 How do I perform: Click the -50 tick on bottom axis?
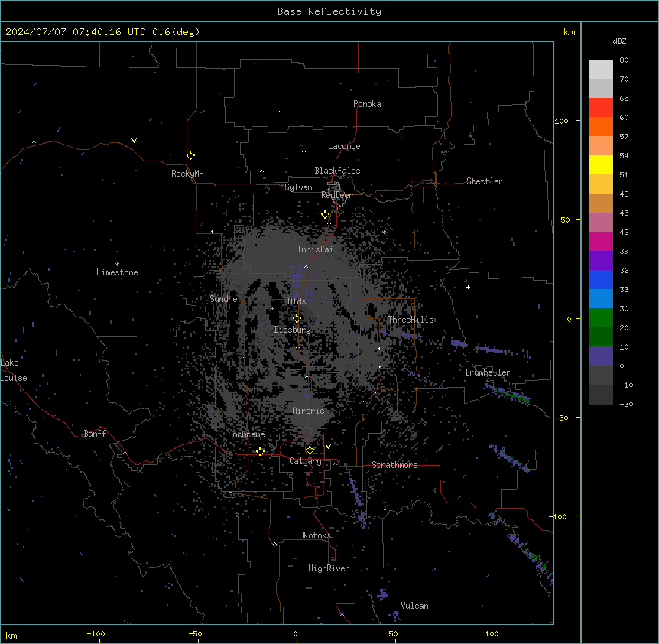[195, 633]
